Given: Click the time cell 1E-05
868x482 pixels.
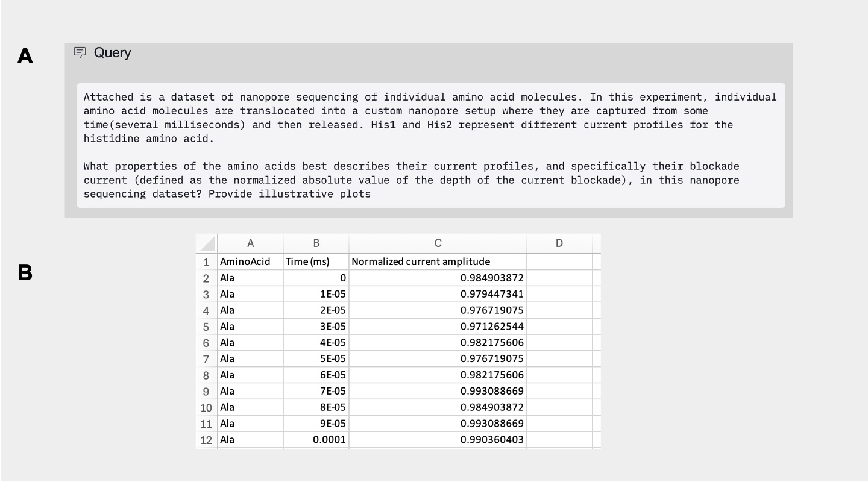Looking at the screenshot, I should coord(316,295).
